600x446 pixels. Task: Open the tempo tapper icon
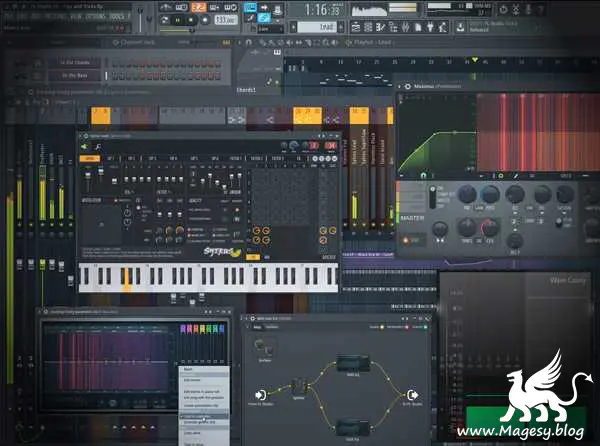coord(443,27)
